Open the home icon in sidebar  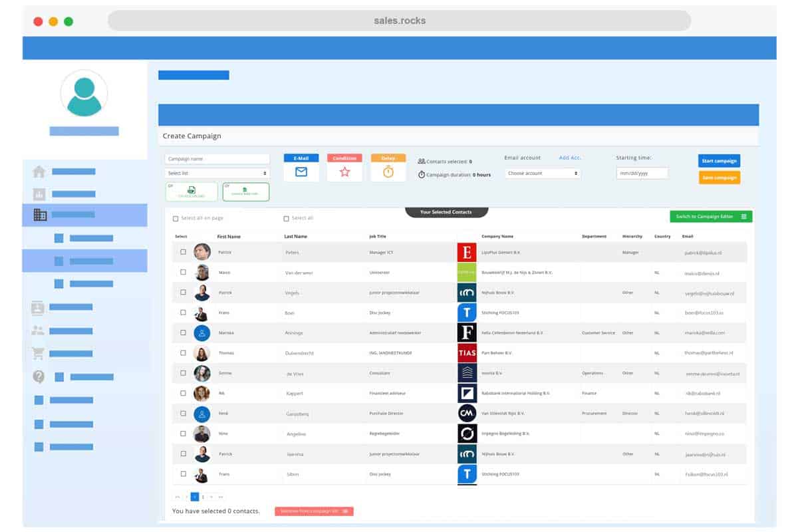point(39,172)
